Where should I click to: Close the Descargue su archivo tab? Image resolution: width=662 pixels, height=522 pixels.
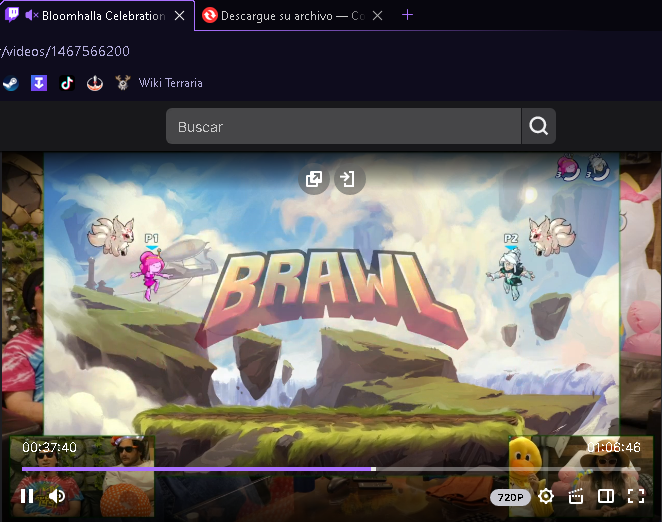377,16
